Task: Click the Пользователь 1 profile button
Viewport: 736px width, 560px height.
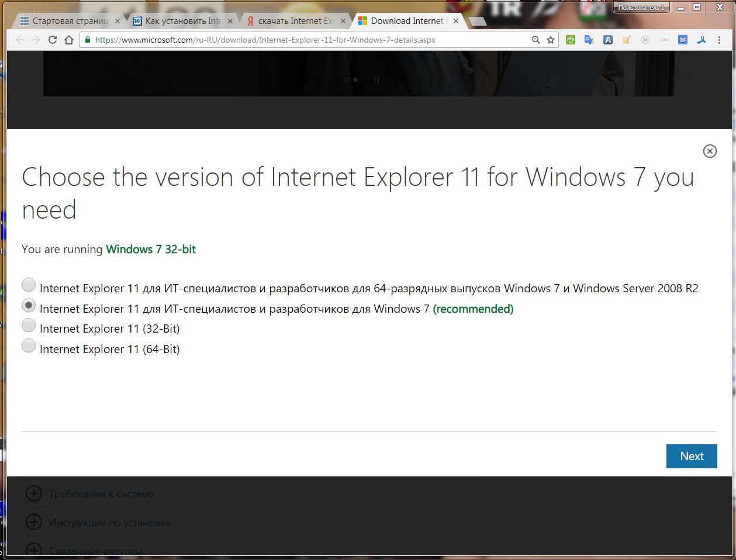Action: coord(640,8)
